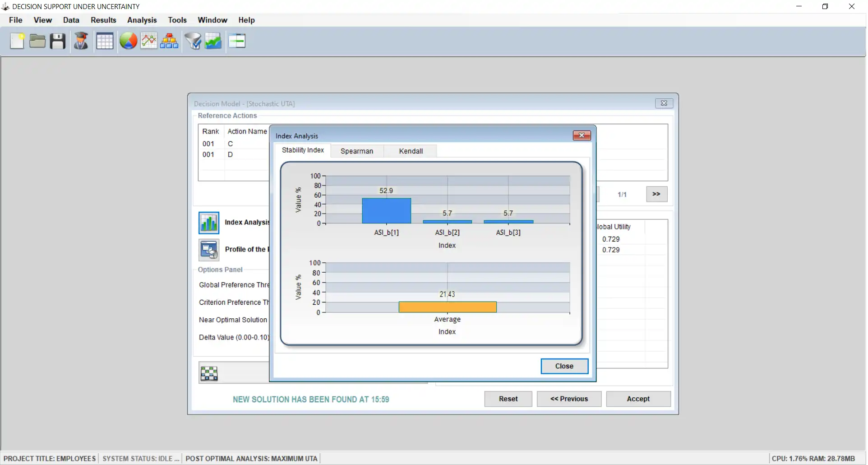Open the line graph toolbar icon

pyautogui.click(x=149, y=41)
